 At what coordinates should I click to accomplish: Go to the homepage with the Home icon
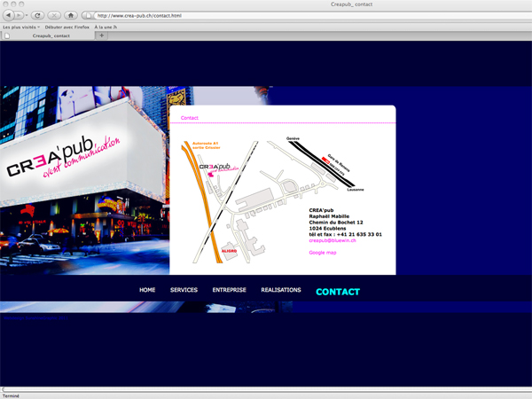pyautogui.click(x=71, y=15)
